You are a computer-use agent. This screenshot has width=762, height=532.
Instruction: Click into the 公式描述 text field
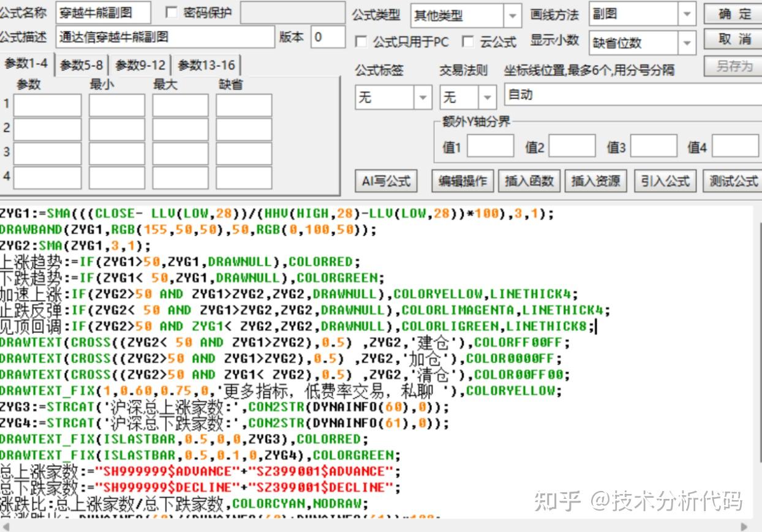(x=165, y=37)
